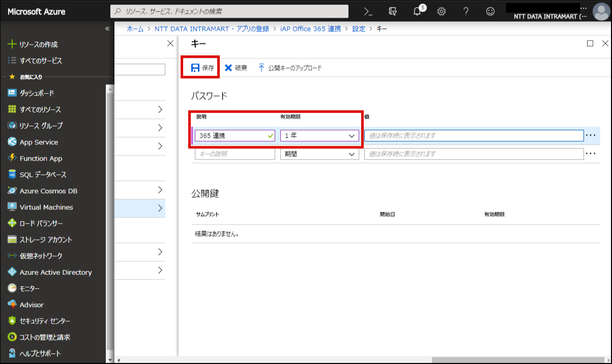This screenshot has width=612, height=364.
Task: Click 公開キーのアップロード upload button
Action: click(x=289, y=68)
